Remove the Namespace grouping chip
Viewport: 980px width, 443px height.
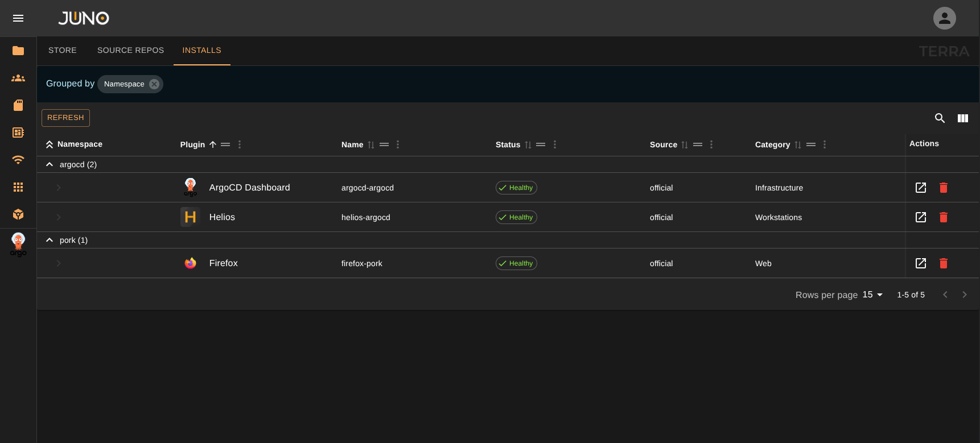[154, 84]
